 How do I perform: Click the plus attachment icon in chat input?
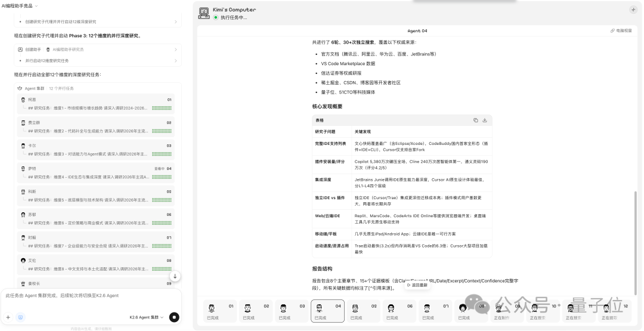click(x=8, y=317)
